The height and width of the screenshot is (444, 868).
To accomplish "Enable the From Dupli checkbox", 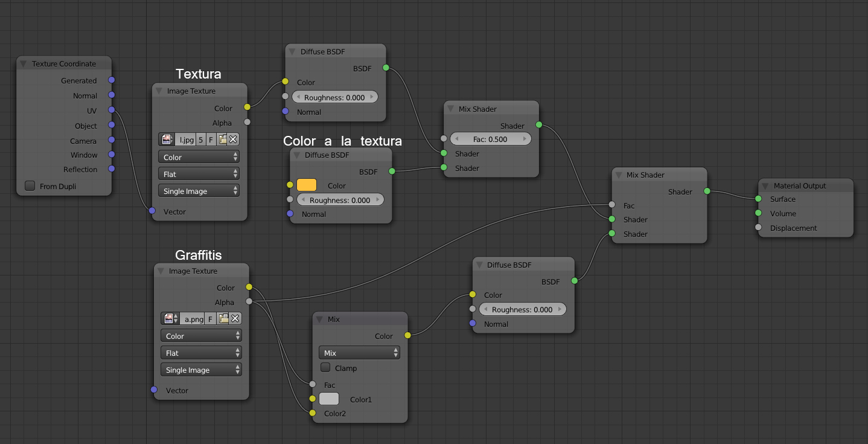I will click(x=30, y=186).
